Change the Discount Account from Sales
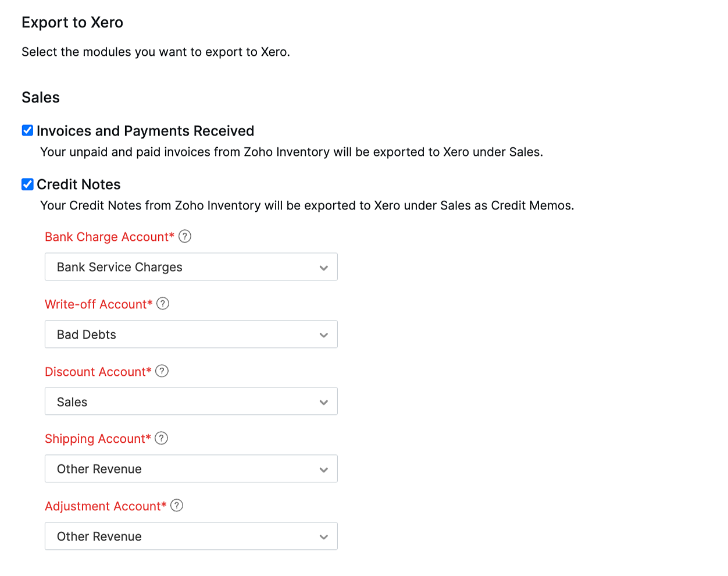This screenshot has height=576, width=728. coord(191,401)
